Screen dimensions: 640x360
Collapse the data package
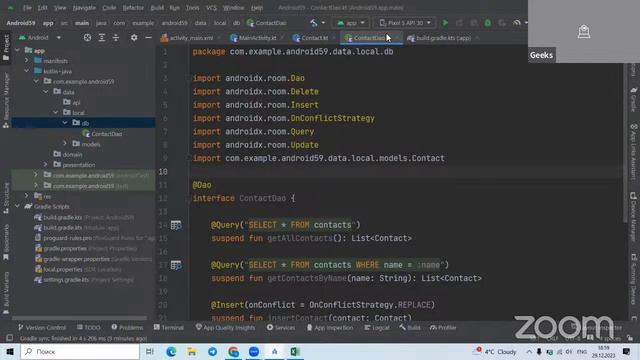click(46, 92)
